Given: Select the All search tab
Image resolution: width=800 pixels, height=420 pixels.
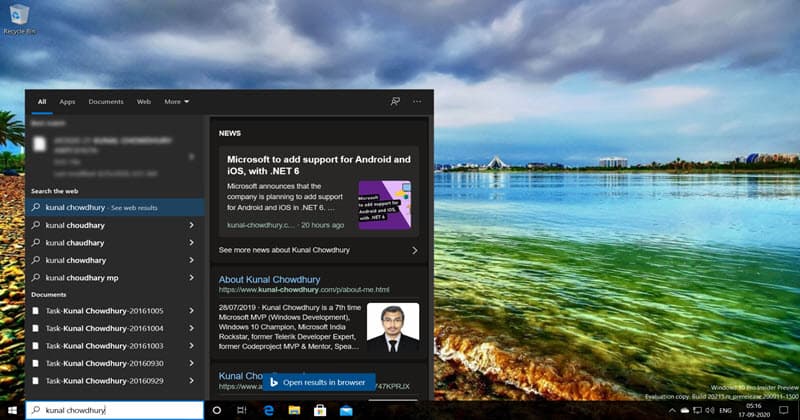Looking at the screenshot, I should point(42,102).
